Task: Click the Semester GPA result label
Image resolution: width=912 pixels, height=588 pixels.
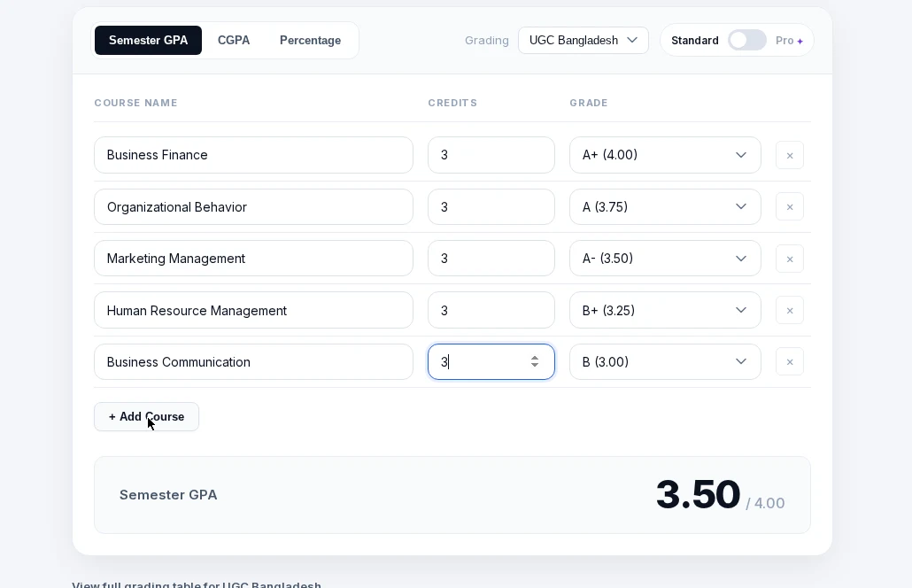Action: (x=168, y=495)
